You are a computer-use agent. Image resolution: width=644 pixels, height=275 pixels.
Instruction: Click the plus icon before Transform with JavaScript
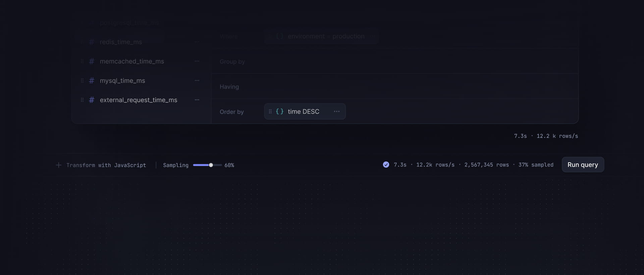pos(59,165)
